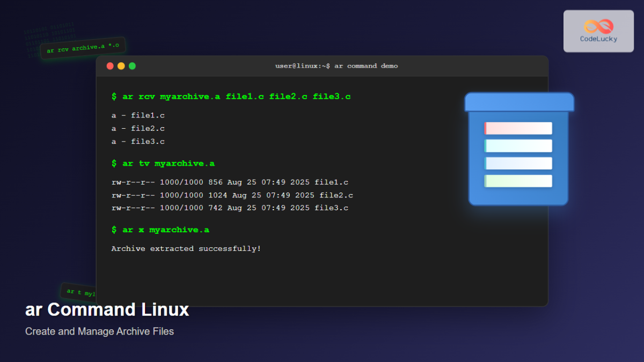
Task: Select the file2.c entry in the listing
Action: point(232,195)
